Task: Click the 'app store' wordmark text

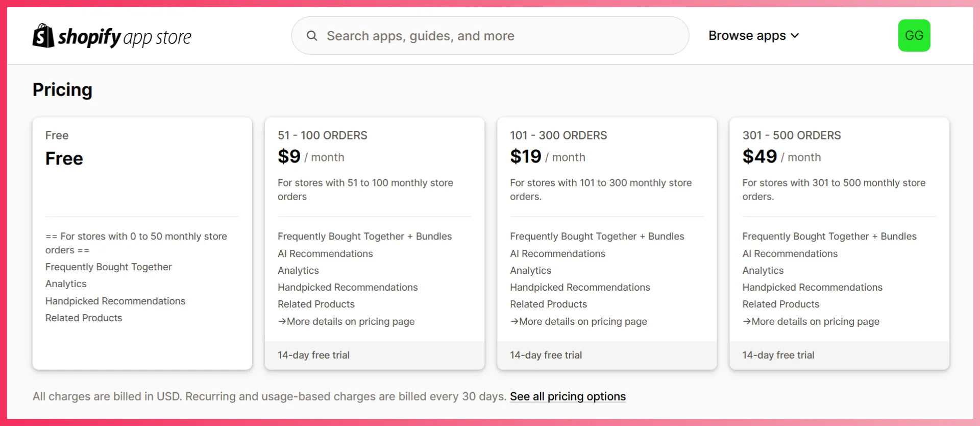Action: tap(157, 37)
